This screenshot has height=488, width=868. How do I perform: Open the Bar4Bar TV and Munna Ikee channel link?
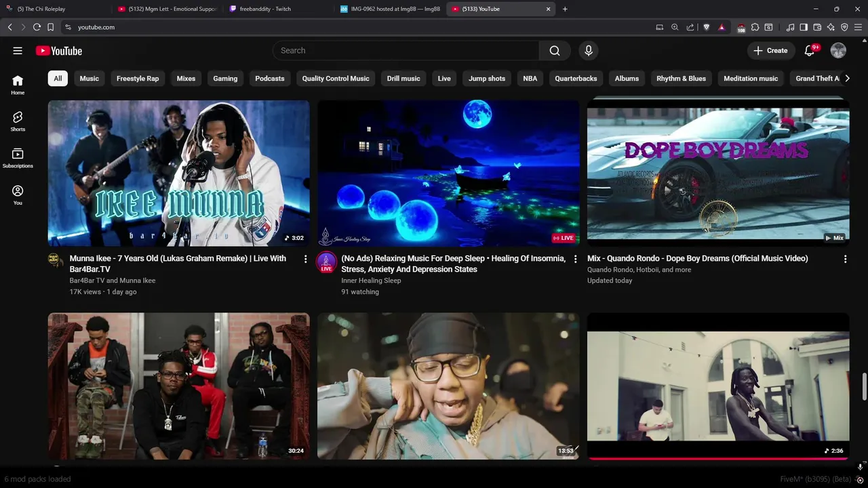[x=112, y=281]
